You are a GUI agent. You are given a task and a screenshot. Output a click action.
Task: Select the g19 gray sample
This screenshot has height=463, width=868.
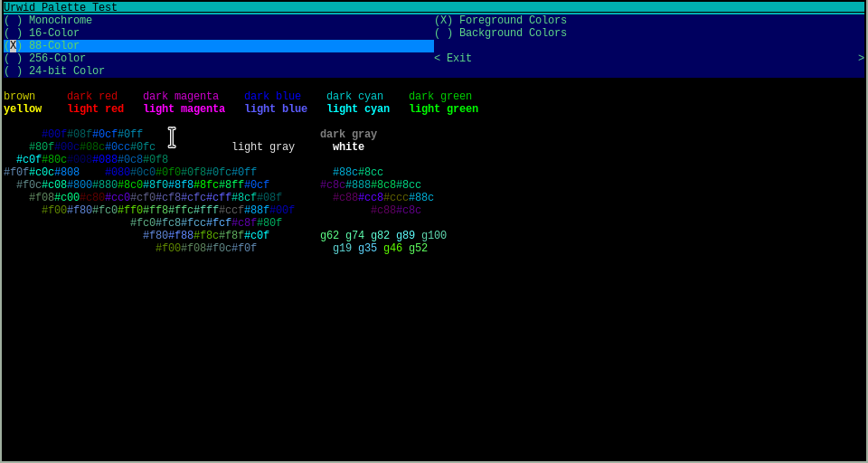342,249
